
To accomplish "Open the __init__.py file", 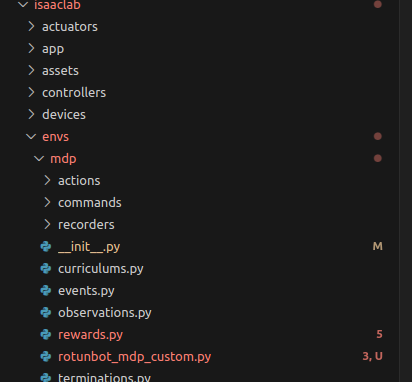I will pyautogui.click(x=89, y=247).
